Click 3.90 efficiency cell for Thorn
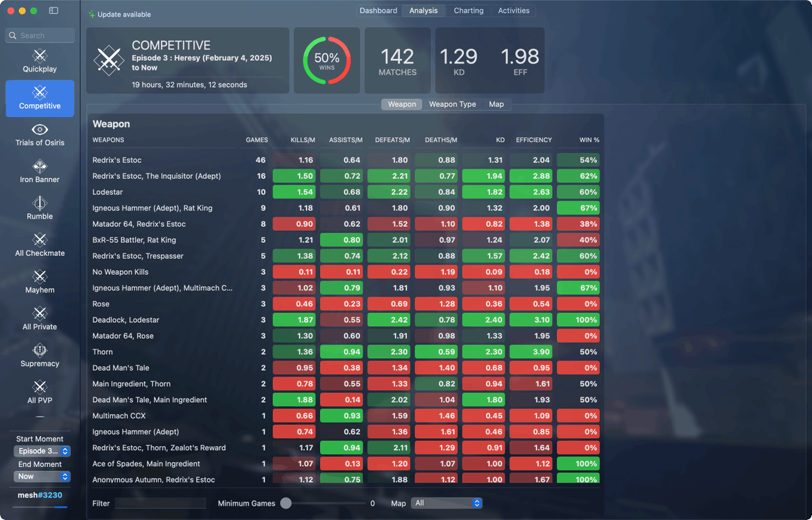Image resolution: width=812 pixels, height=520 pixels. (x=531, y=352)
